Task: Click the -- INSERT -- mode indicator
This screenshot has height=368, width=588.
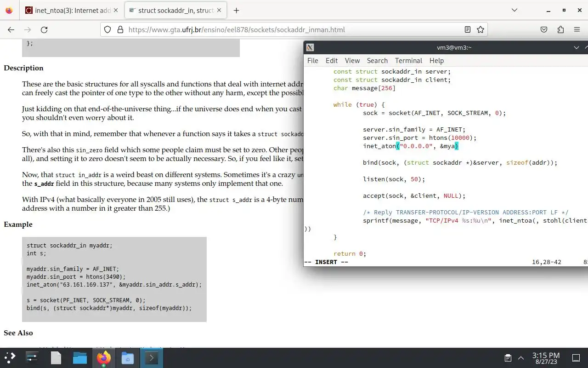Action: 326,262
